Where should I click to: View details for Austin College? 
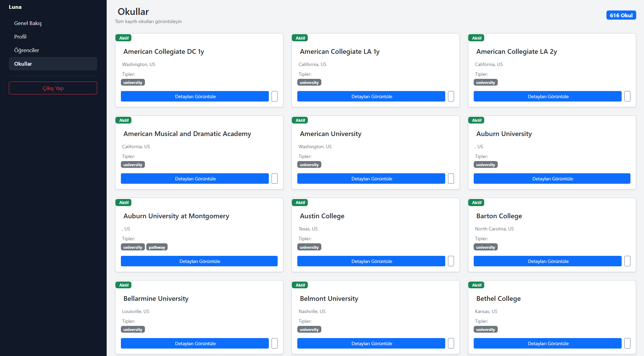(x=371, y=261)
